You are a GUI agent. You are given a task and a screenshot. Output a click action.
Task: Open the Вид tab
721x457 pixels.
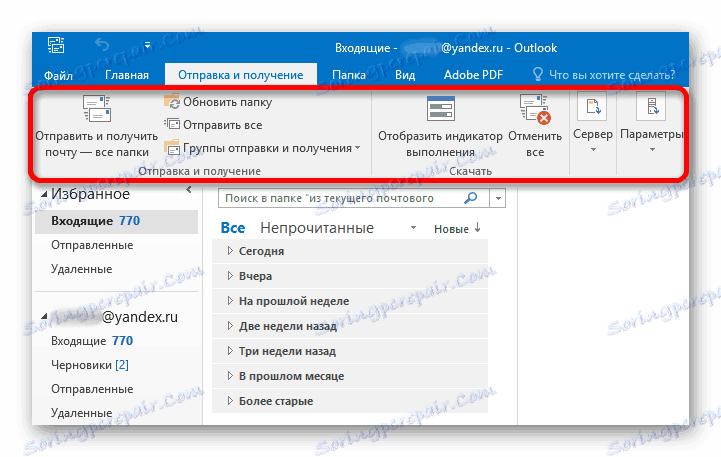405,75
